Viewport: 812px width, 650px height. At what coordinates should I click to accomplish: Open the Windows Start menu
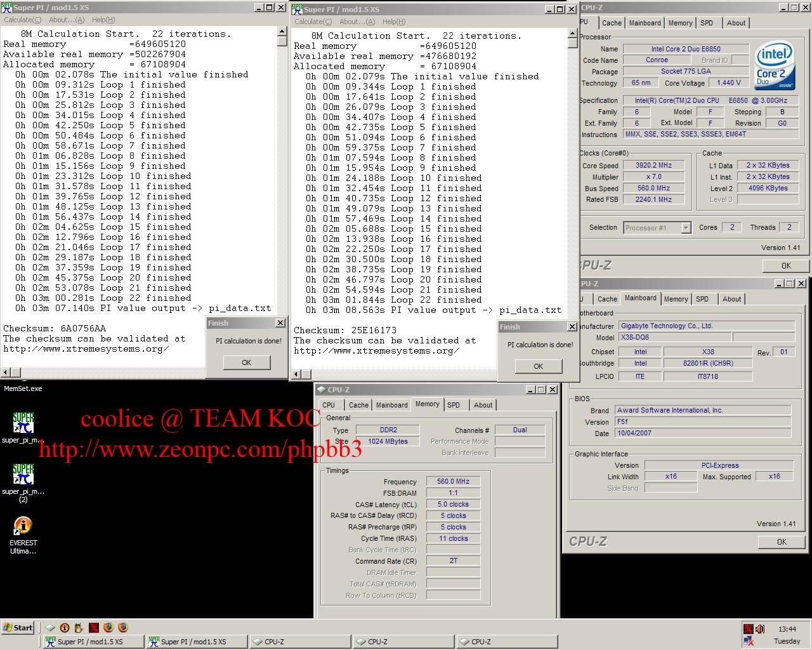[x=18, y=628]
